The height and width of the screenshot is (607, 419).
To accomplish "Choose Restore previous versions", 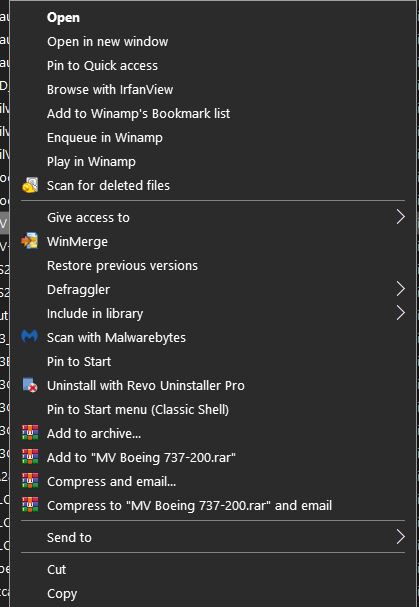I will point(122,266).
